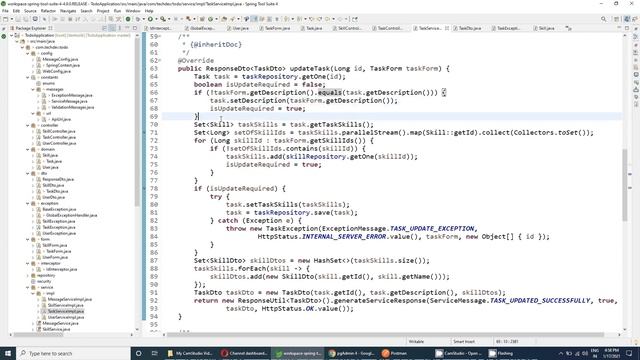Open the Refactor menu

coord(48,11)
